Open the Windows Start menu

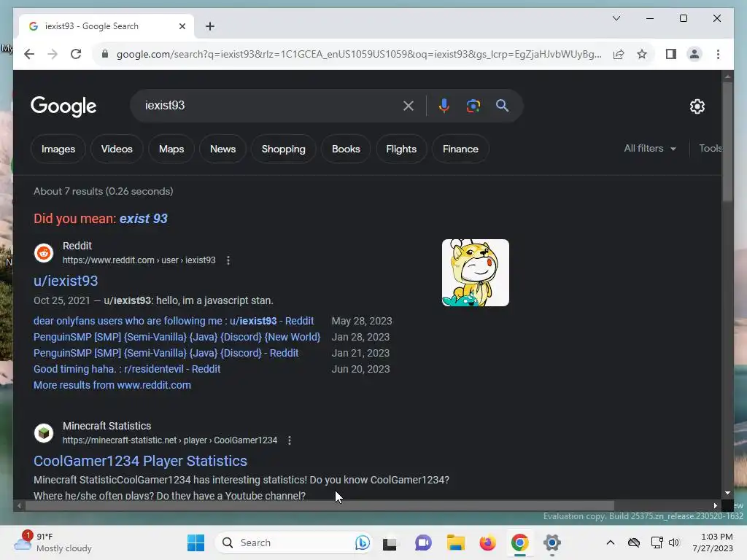196,542
